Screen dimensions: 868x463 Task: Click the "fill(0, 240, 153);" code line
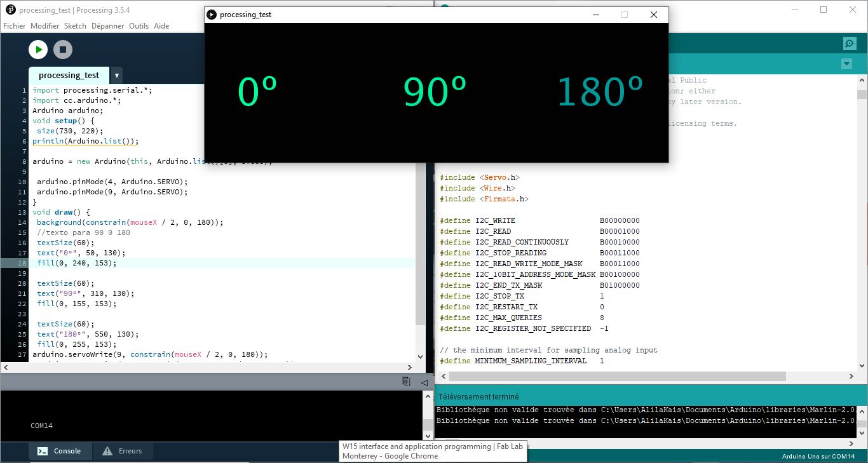coord(77,263)
